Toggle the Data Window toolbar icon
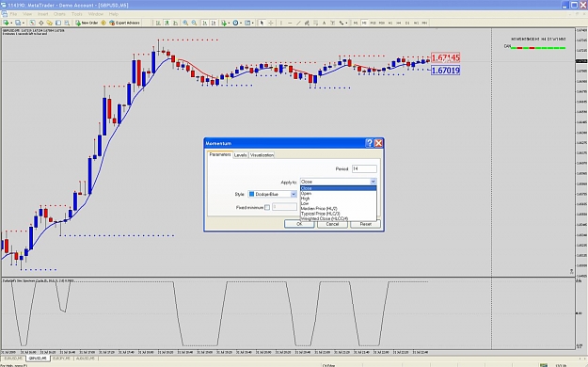The height and width of the screenshot is (367, 588). 40,23
